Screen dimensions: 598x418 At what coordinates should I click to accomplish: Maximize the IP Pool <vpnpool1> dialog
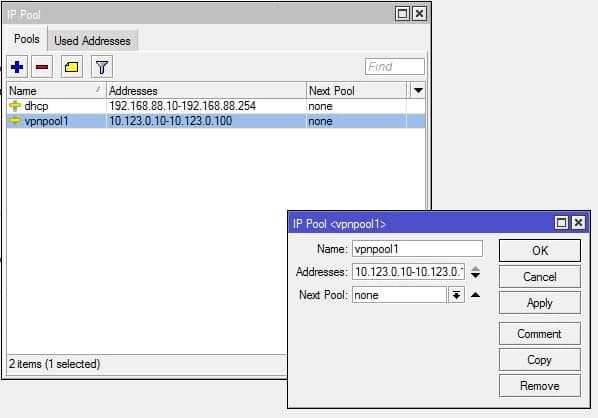561,222
